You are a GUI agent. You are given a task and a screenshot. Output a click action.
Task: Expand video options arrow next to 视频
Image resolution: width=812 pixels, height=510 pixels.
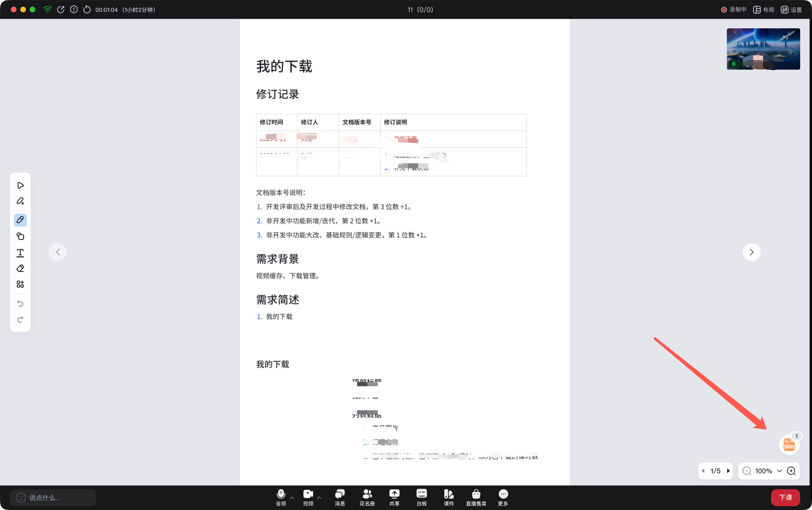click(x=319, y=497)
